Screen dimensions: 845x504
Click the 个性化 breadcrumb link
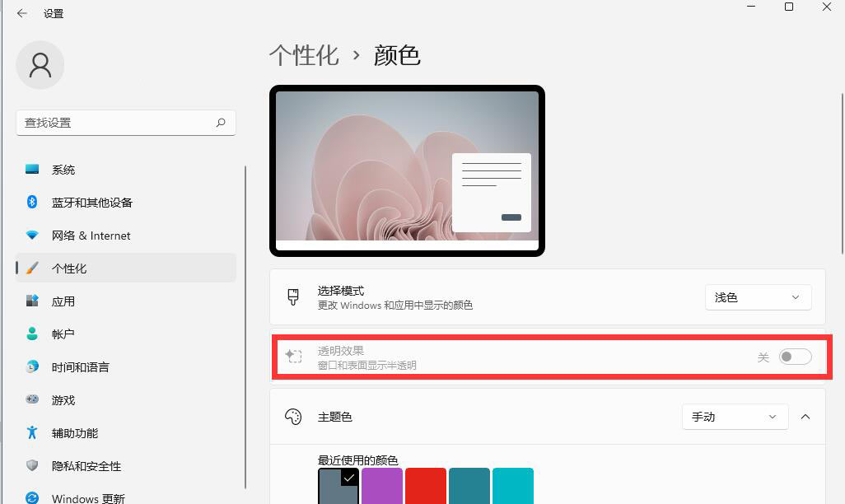click(304, 55)
